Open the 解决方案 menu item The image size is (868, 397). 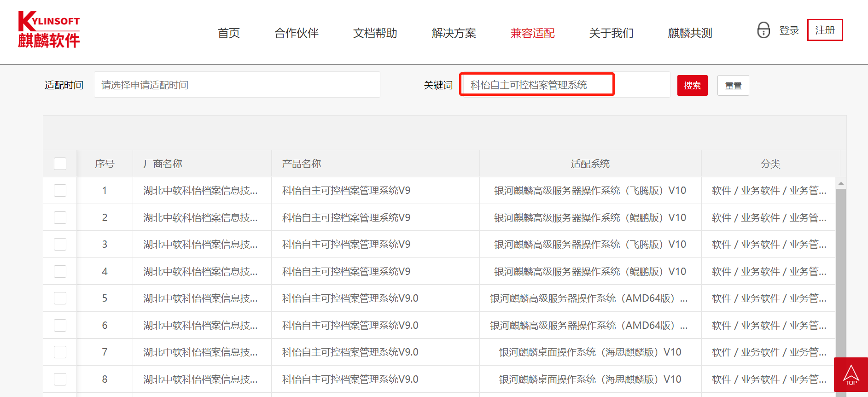pos(454,33)
